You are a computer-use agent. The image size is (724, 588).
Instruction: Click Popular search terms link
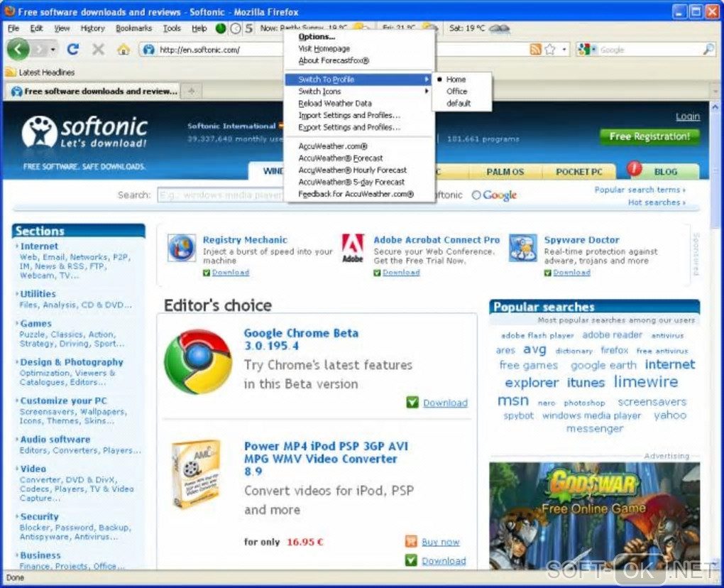640,190
